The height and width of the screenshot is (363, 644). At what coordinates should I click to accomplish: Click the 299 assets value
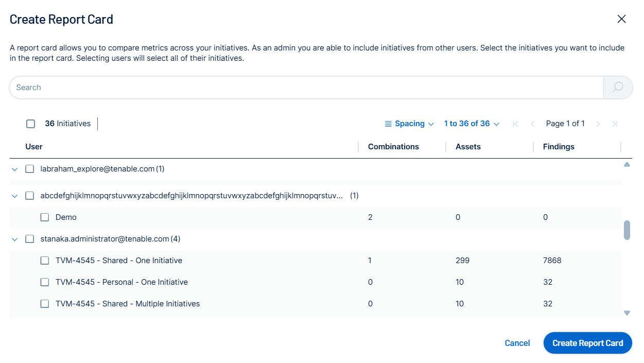pyautogui.click(x=463, y=261)
